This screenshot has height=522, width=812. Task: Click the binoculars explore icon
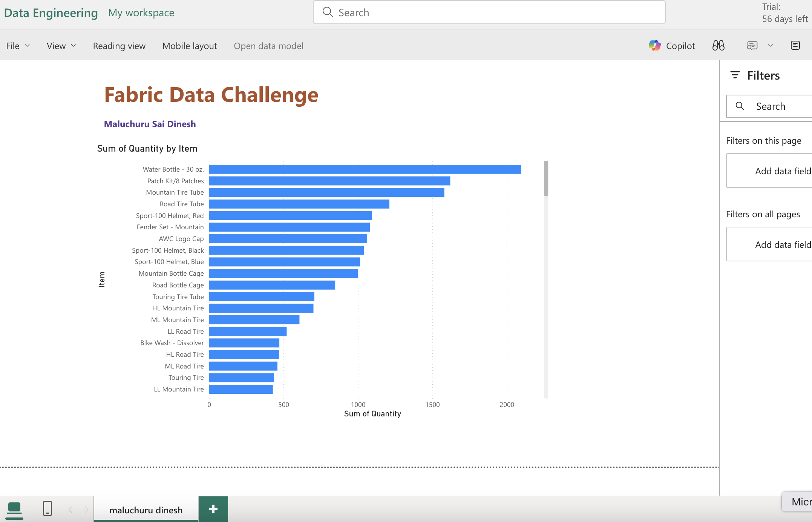719,46
